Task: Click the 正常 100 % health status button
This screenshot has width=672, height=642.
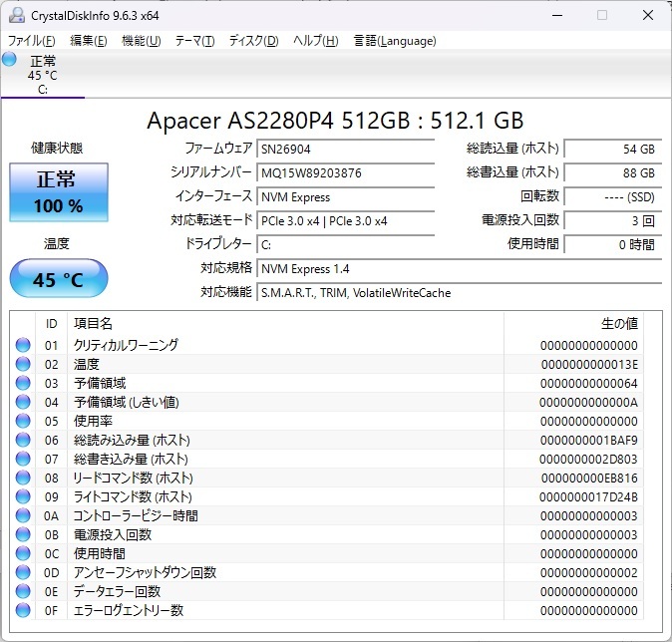Action: [x=59, y=192]
